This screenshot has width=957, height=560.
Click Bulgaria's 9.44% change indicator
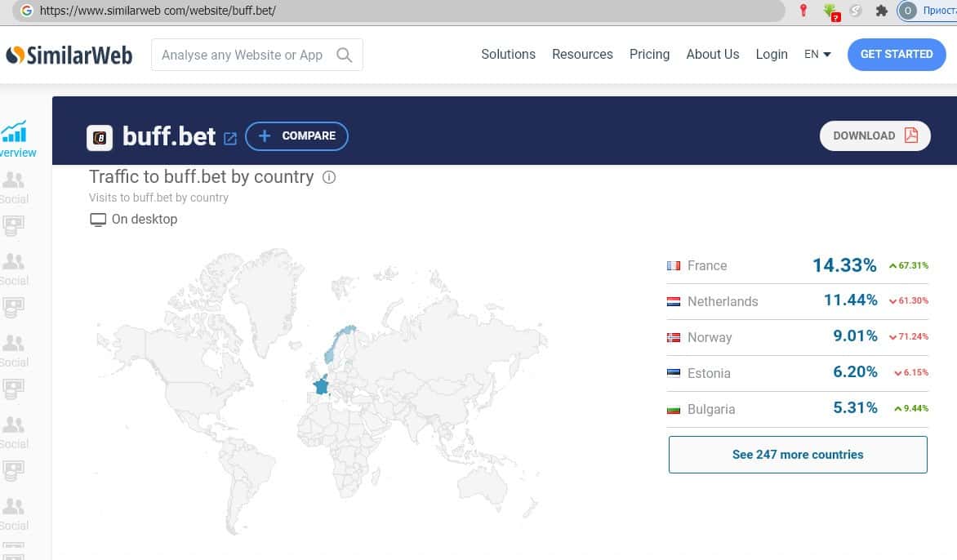tap(911, 409)
